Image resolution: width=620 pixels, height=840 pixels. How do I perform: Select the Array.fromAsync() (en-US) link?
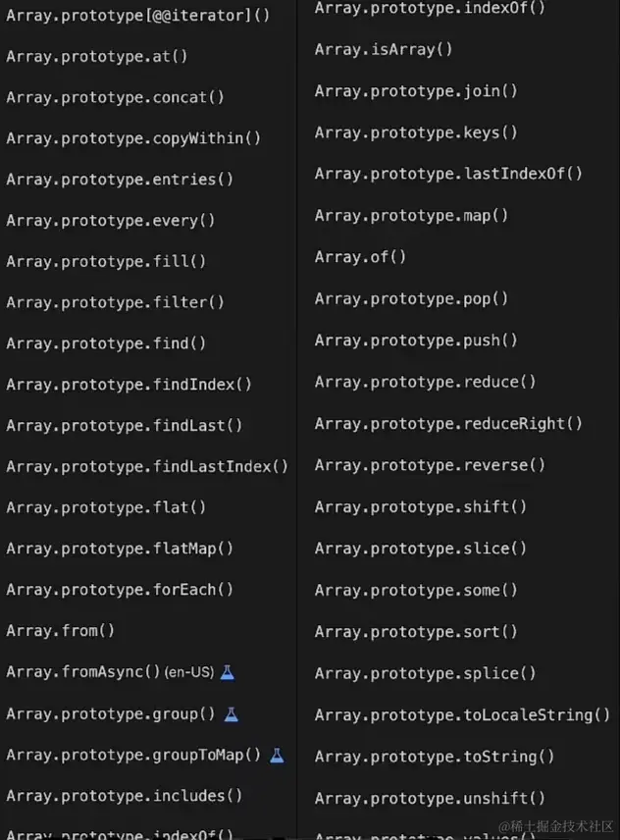[x=110, y=672]
